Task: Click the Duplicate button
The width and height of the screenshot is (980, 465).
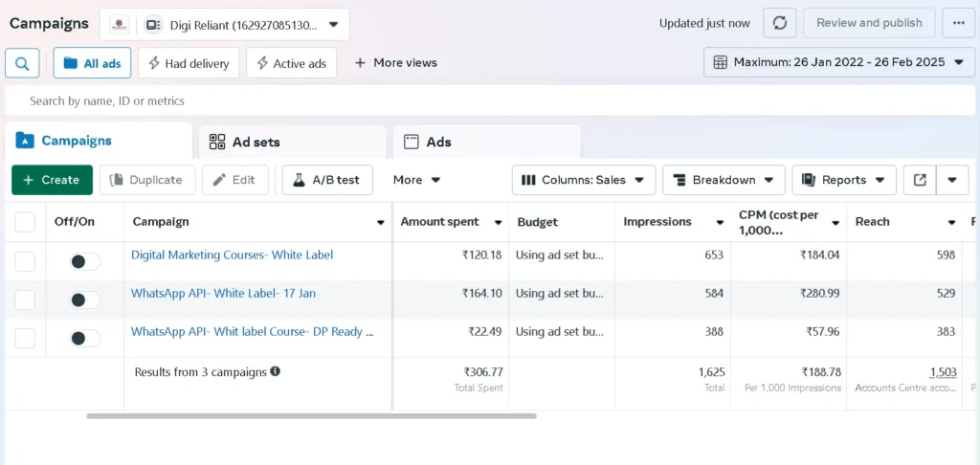Action: coord(147,180)
